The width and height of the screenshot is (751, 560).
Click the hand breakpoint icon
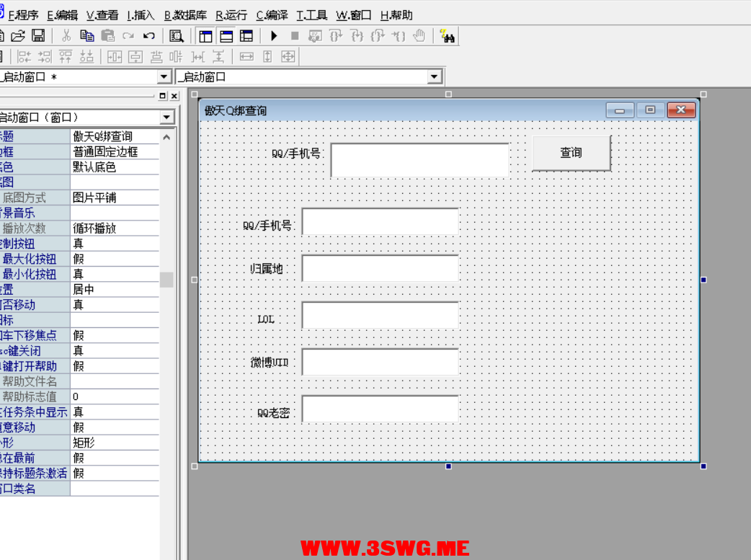click(x=419, y=36)
